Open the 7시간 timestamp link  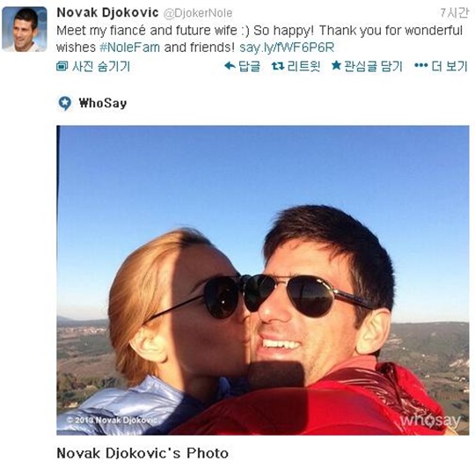(454, 13)
